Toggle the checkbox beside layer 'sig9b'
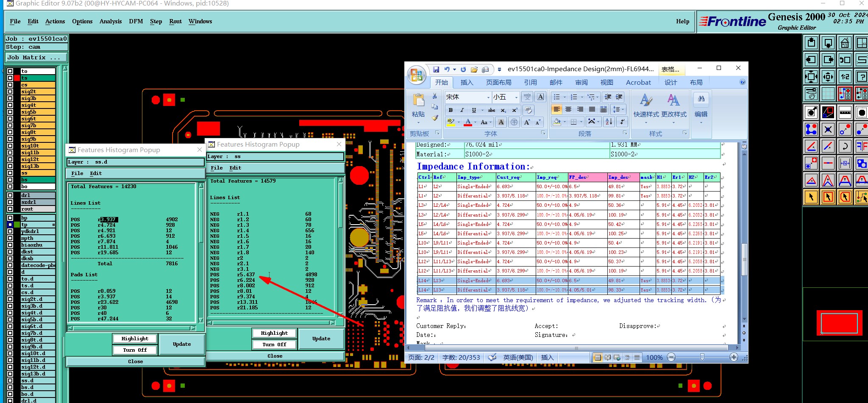The height and width of the screenshot is (403, 868). (x=10, y=139)
